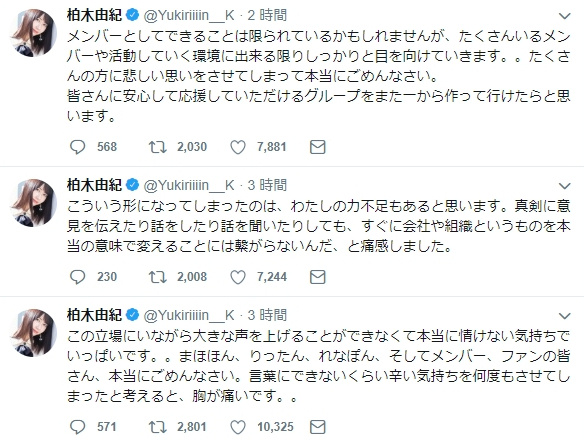Expand the second tweet's chevron menu

[x=565, y=185]
